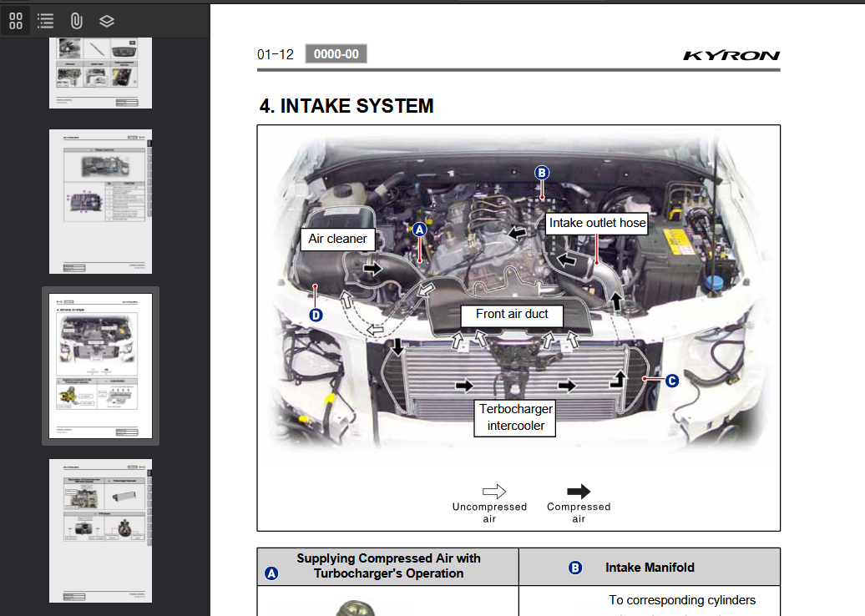Click the 'Front air duct' label

(512, 315)
